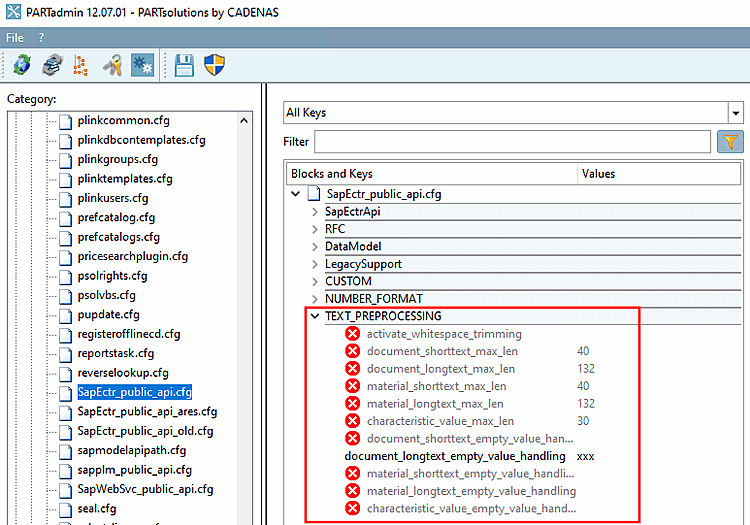Viewport: 750px width, 525px height.
Task: Click red X icon beside material_shorttext_max_len
Action: [353, 386]
